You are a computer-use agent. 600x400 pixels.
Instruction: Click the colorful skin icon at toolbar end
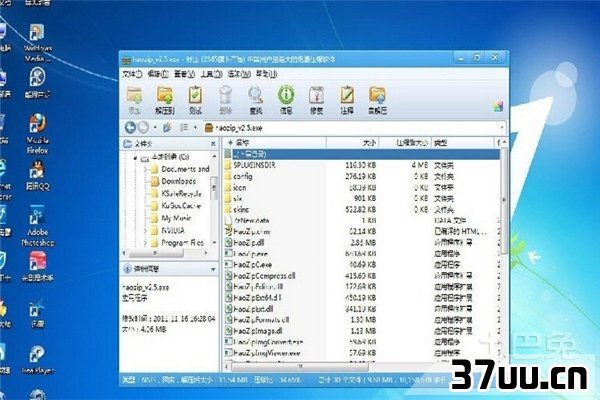498,107
